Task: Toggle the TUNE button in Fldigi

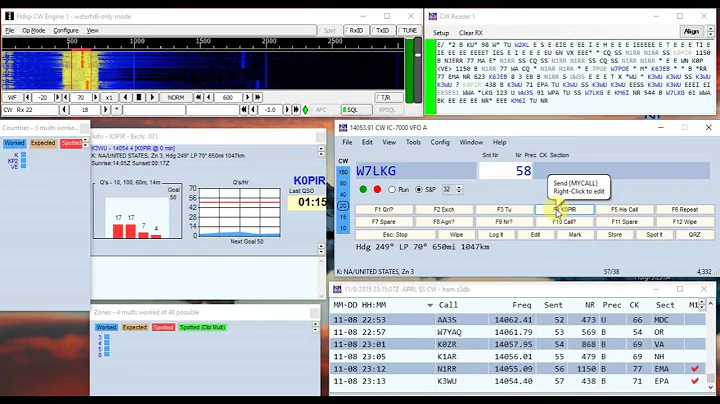Action: (x=409, y=30)
